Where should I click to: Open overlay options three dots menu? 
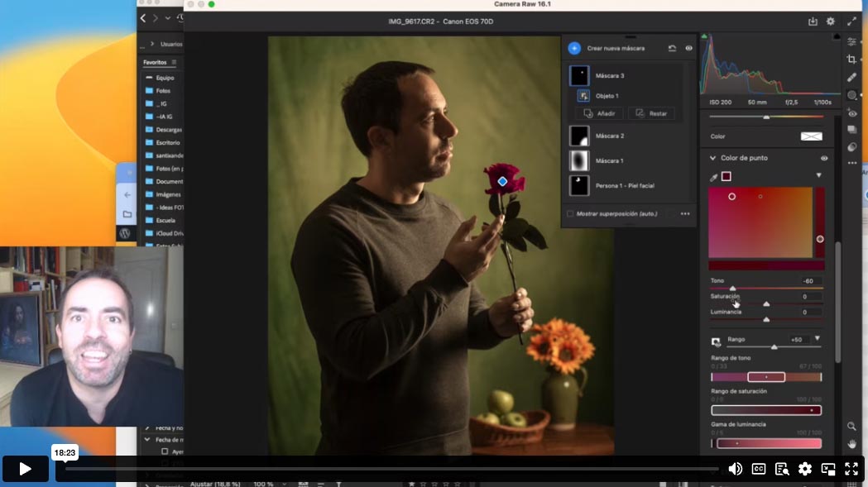[x=685, y=213]
